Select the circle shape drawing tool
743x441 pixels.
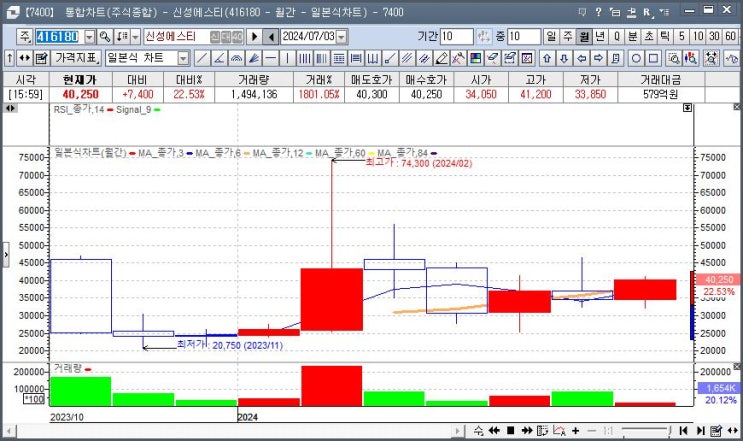point(636,58)
